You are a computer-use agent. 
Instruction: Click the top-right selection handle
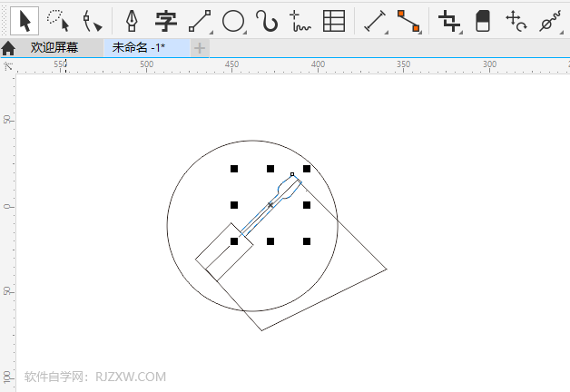click(x=307, y=169)
